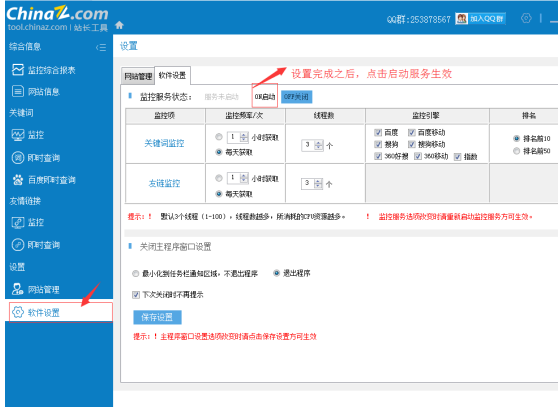Click the 关闭主程序窗口设置 section heading
The width and height of the screenshot is (558, 408).
click(x=175, y=247)
